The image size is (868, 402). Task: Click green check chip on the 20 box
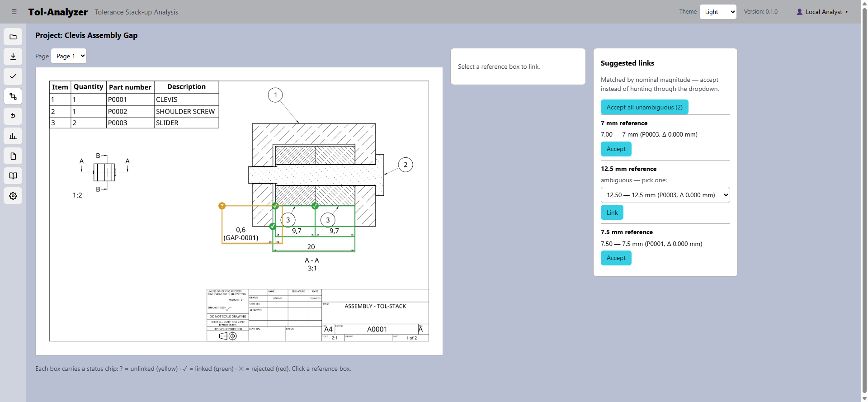273,226
